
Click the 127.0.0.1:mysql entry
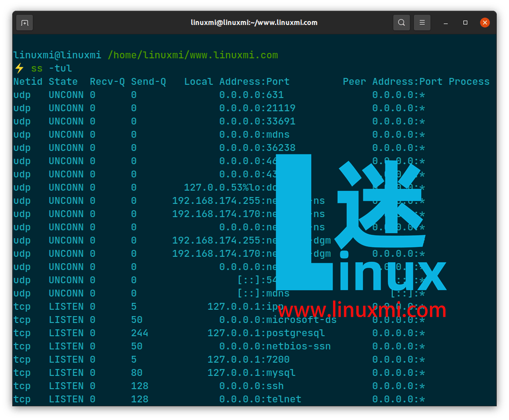(x=252, y=373)
